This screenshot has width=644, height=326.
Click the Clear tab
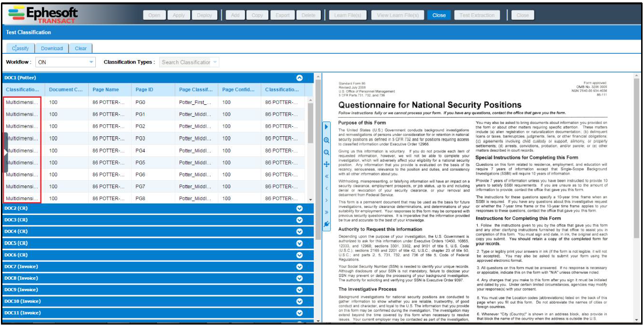(x=81, y=48)
